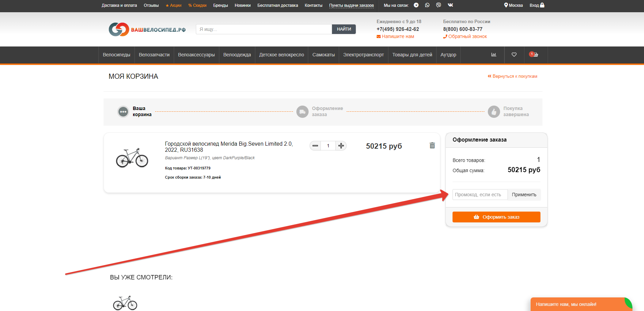Click the Применить promo button
Image resolution: width=644 pixels, height=311 pixels.
pos(524,195)
